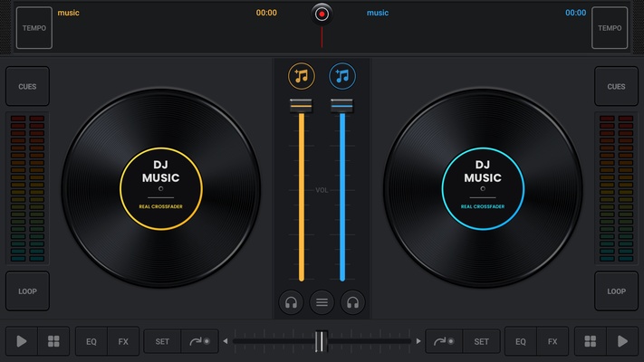
Task: Open the right deck sampler pads grid
Action: point(591,341)
